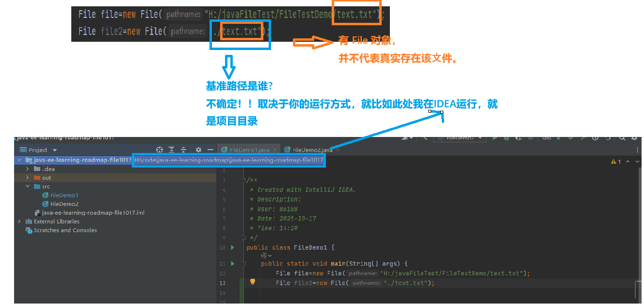Image resolution: width=644 pixels, height=305 pixels.
Task: Close the FileDemo1.java tab
Action: click(x=275, y=150)
